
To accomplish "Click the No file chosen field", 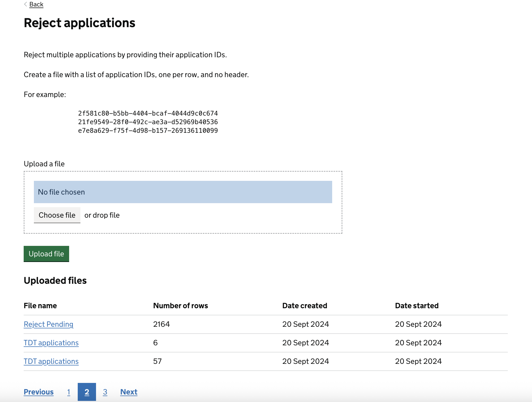I will pos(183,192).
